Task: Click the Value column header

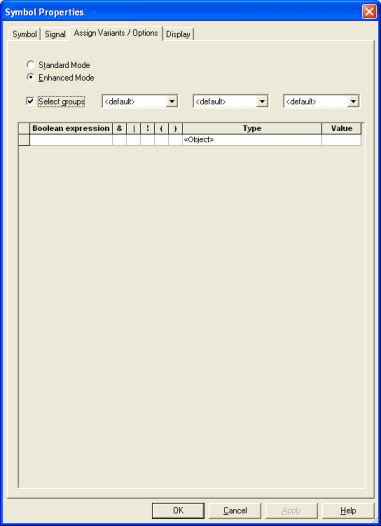Action: coord(341,128)
